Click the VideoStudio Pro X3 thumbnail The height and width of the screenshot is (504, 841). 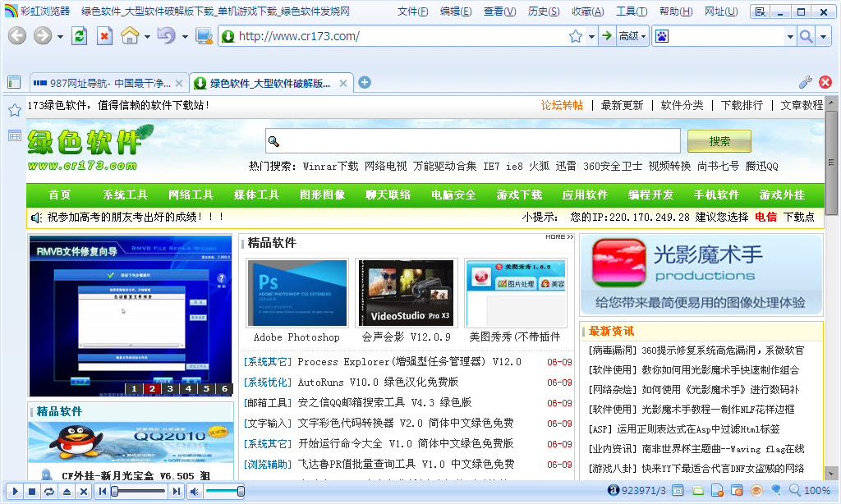coord(407,293)
